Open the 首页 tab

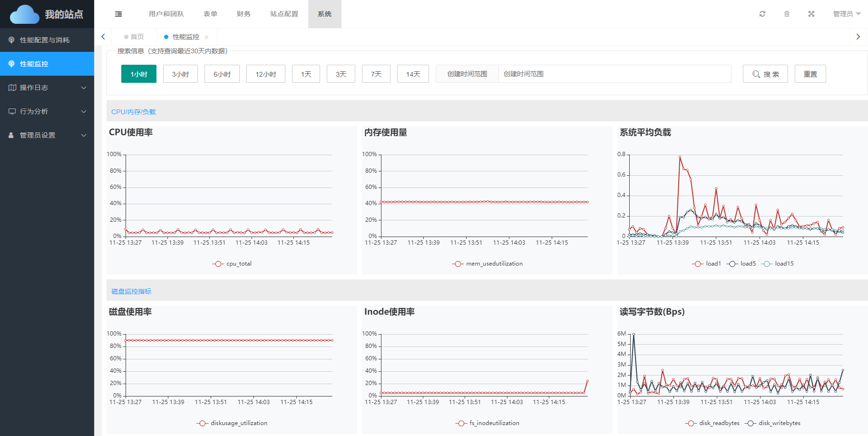pos(134,37)
